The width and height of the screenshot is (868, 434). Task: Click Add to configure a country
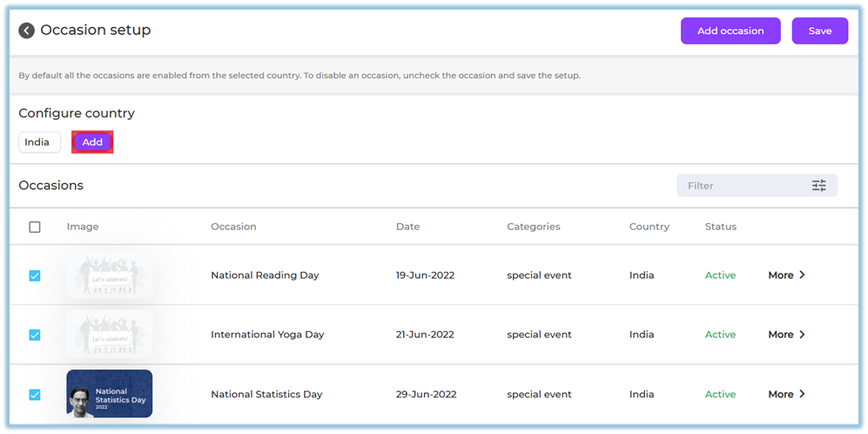[92, 142]
